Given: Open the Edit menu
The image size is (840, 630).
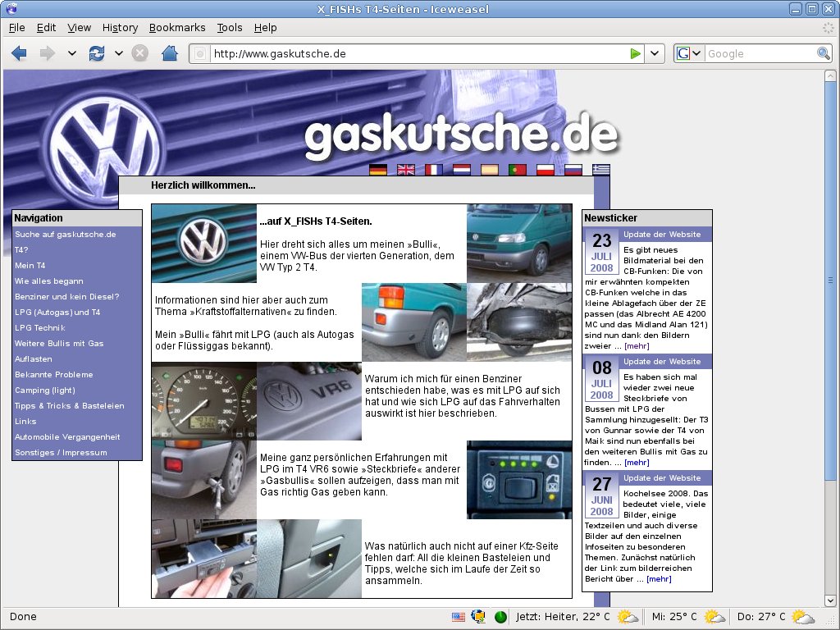Looking at the screenshot, I should [x=46, y=28].
